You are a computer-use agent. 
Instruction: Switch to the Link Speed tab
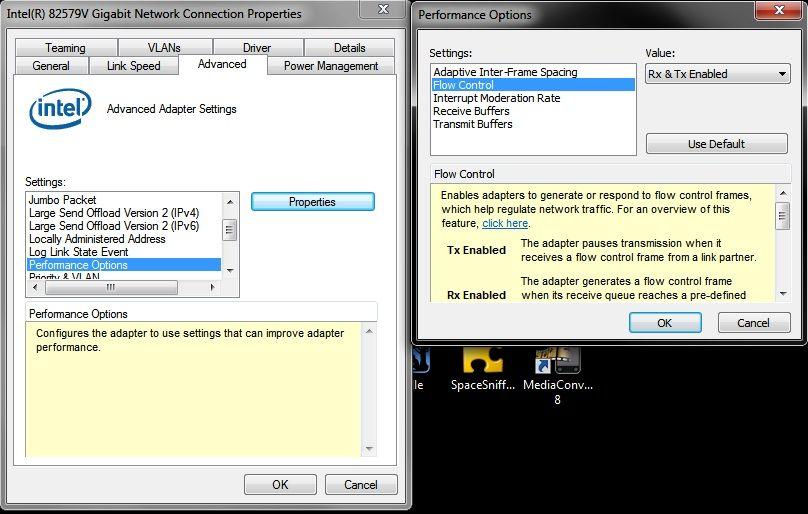tap(133, 66)
